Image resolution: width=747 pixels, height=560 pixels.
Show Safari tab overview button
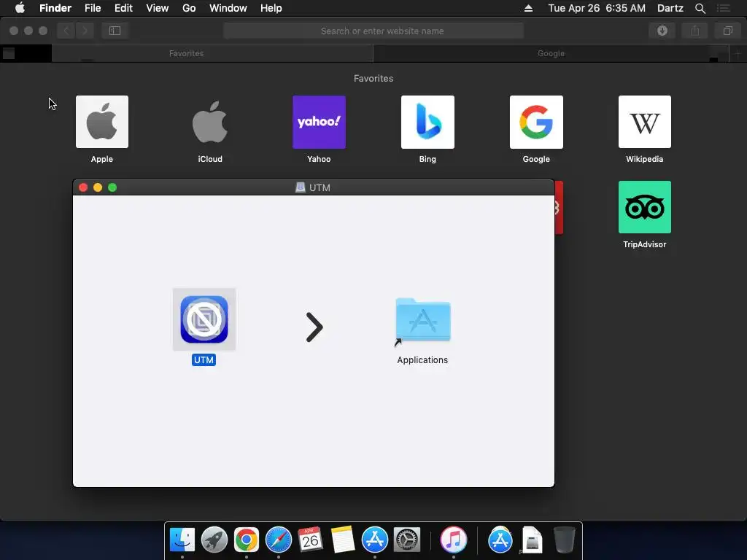click(x=727, y=31)
